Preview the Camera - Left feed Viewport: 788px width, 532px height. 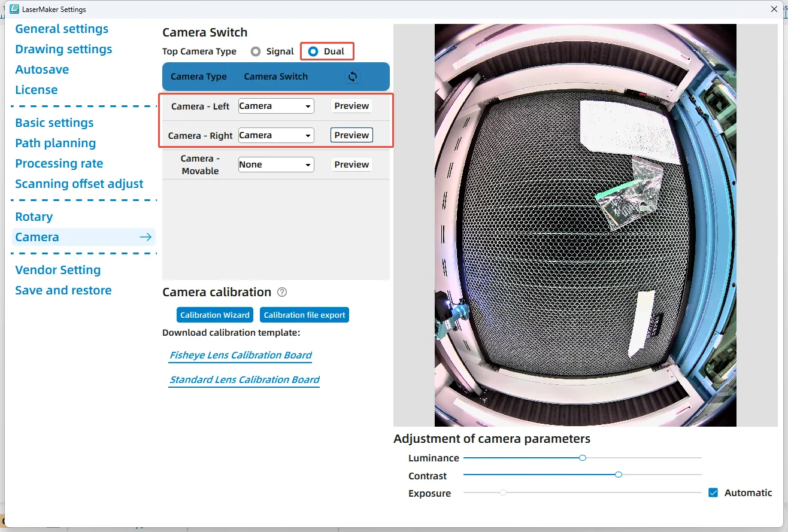(x=351, y=106)
